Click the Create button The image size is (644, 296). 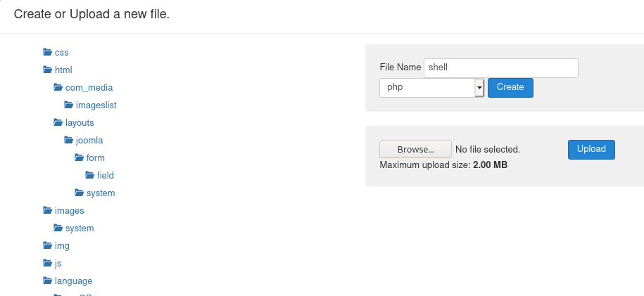tap(510, 88)
